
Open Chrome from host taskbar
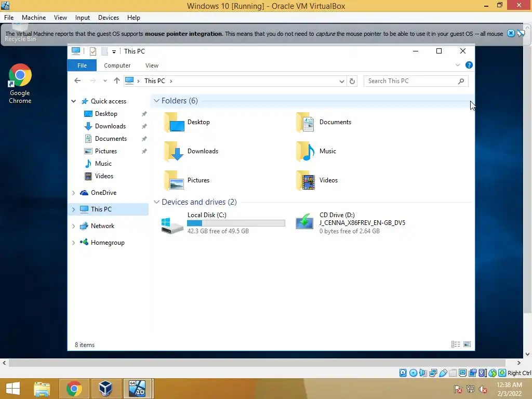[74, 389]
